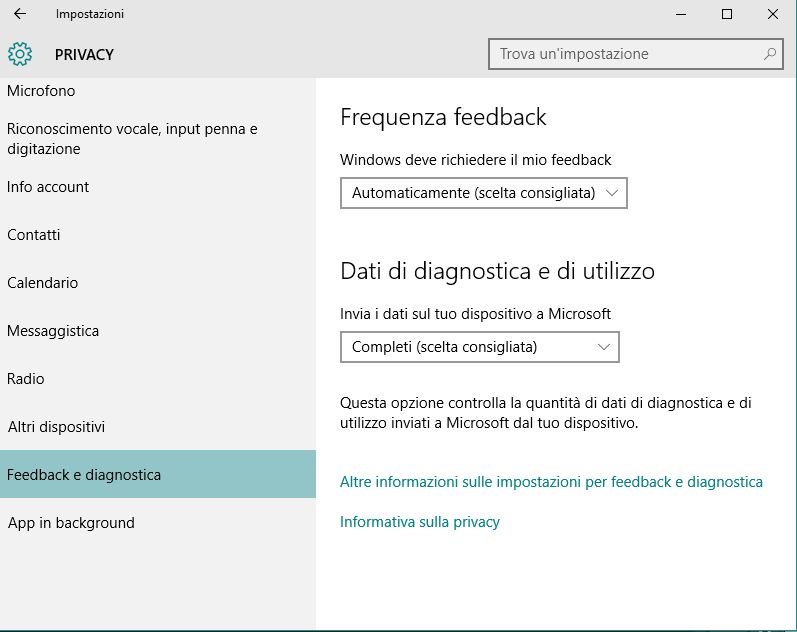Open the Contatti privacy page
Screen dimensions: 797x632
[34, 235]
